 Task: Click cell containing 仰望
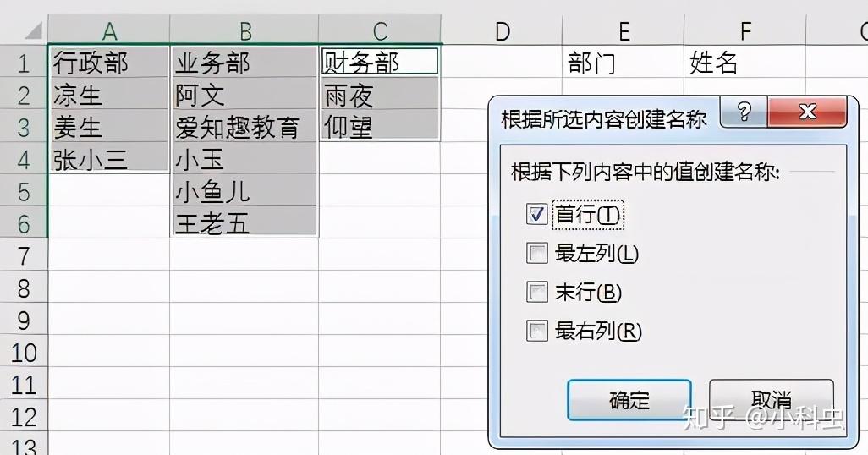coord(380,126)
